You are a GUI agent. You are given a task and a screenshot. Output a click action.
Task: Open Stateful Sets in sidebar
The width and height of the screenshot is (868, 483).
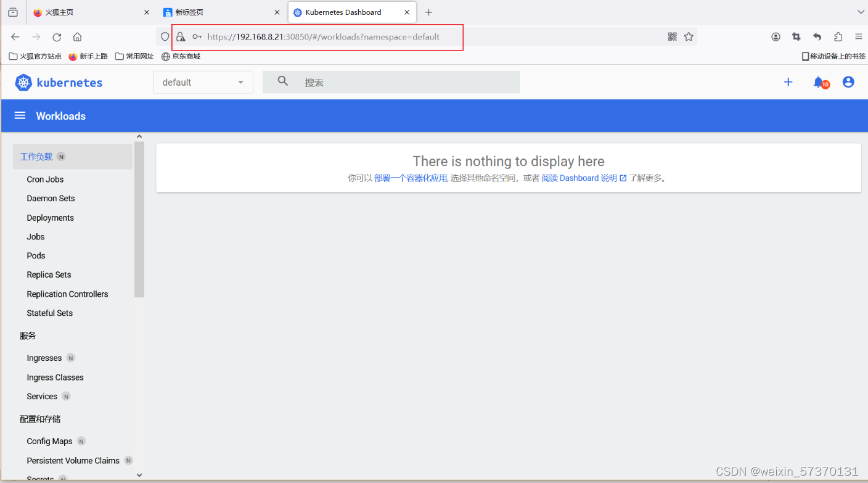49,313
